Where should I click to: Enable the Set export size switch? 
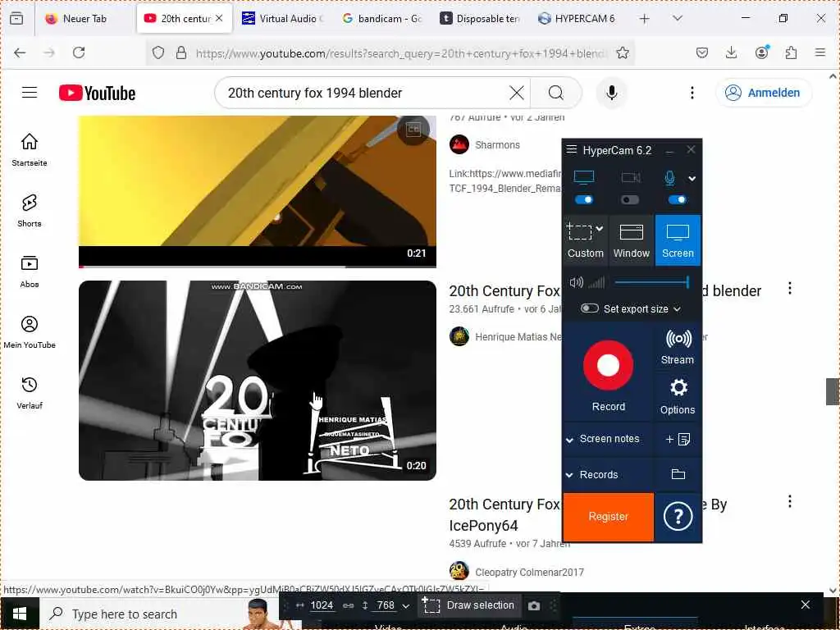pyautogui.click(x=589, y=308)
